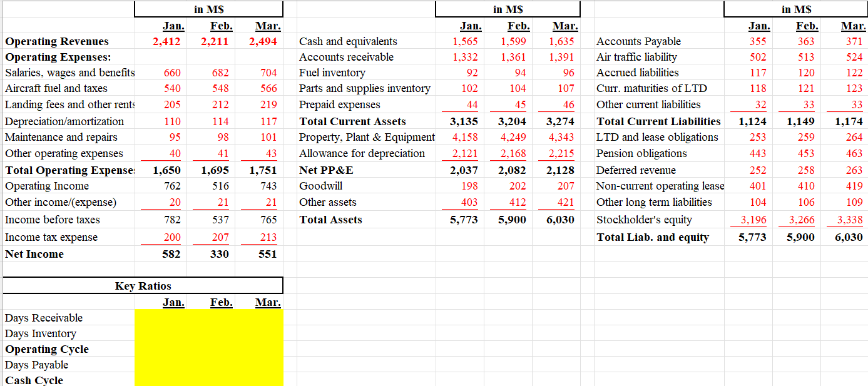Click the Feb. column header in Key Ratios
The height and width of the screenshot is (386, 868).
(x=222, y=302)
